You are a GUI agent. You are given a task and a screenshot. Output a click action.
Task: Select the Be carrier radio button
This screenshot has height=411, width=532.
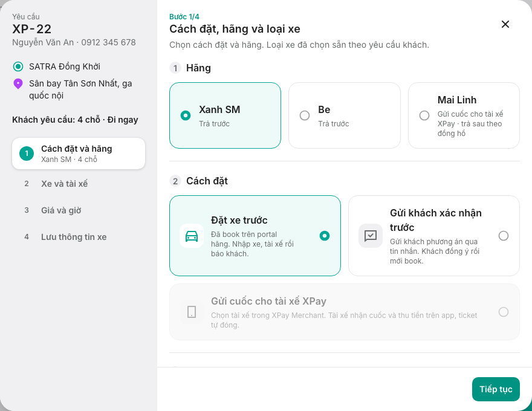(x=305, y=115)
